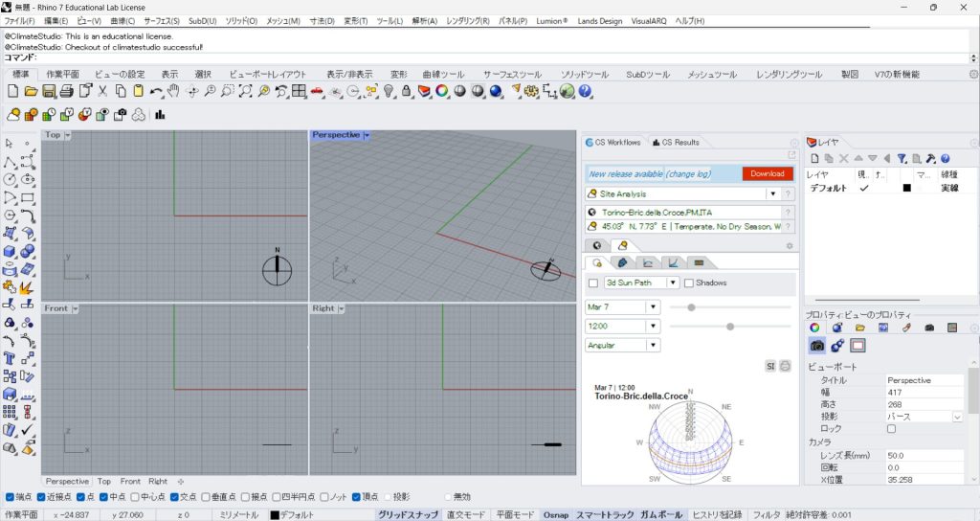Enable the Shadows checkbox
Image resolution: width=980 pixels, height=521 pixels.
690,283
